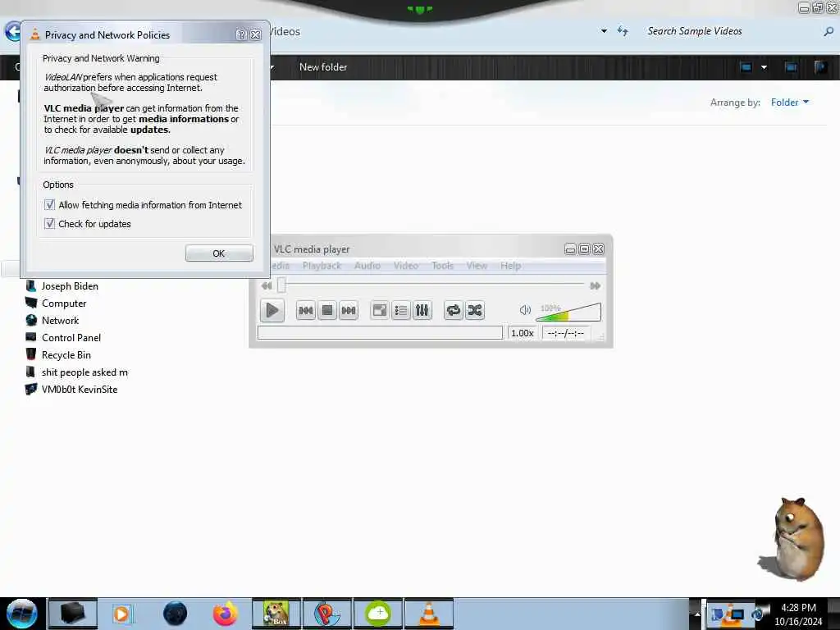Open the Windows Start orb
The image size is (840, 630).
pos(21,614)
